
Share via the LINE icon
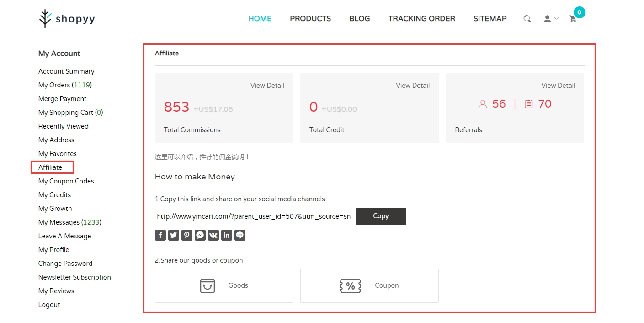pyautogui.click(x=240, y=235)
